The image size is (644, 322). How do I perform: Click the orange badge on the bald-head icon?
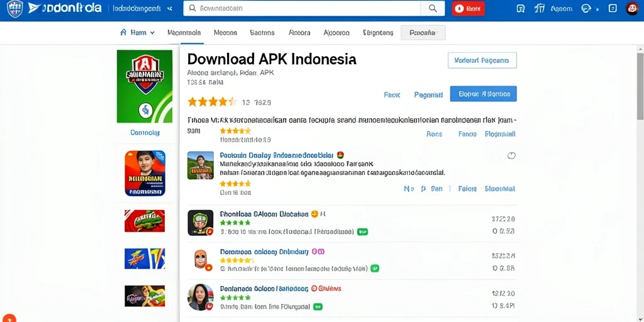(208, 268)
